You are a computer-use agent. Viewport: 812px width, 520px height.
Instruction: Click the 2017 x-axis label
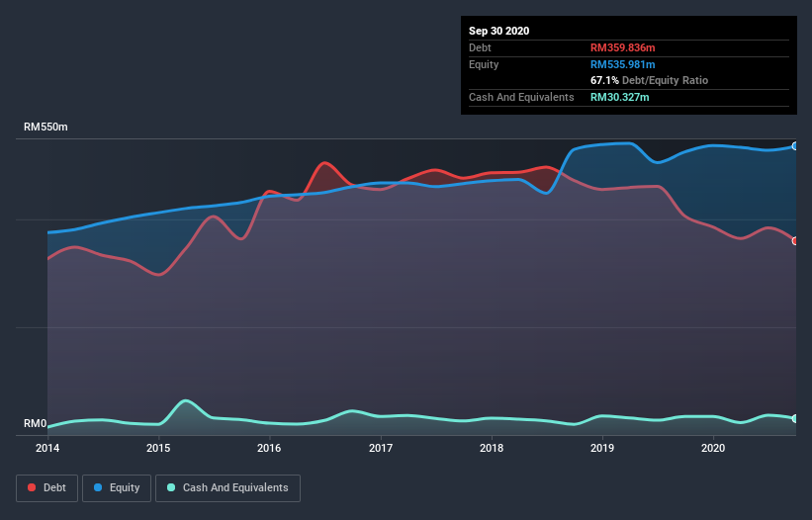381,448
